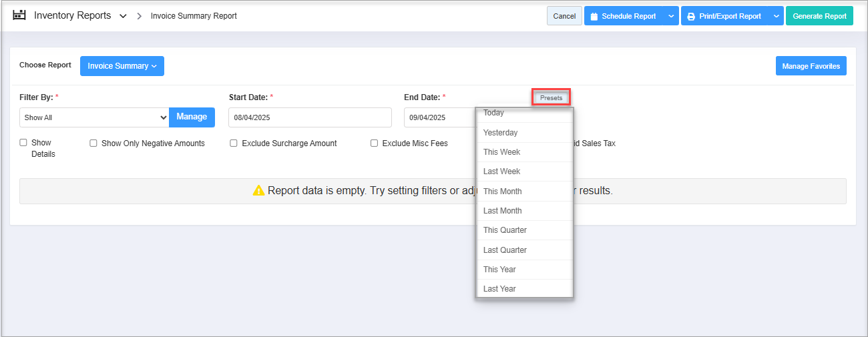Open the Print/Export Report dropdown arrow
Screen dimensions: 868x337
(x=775, y=16)
